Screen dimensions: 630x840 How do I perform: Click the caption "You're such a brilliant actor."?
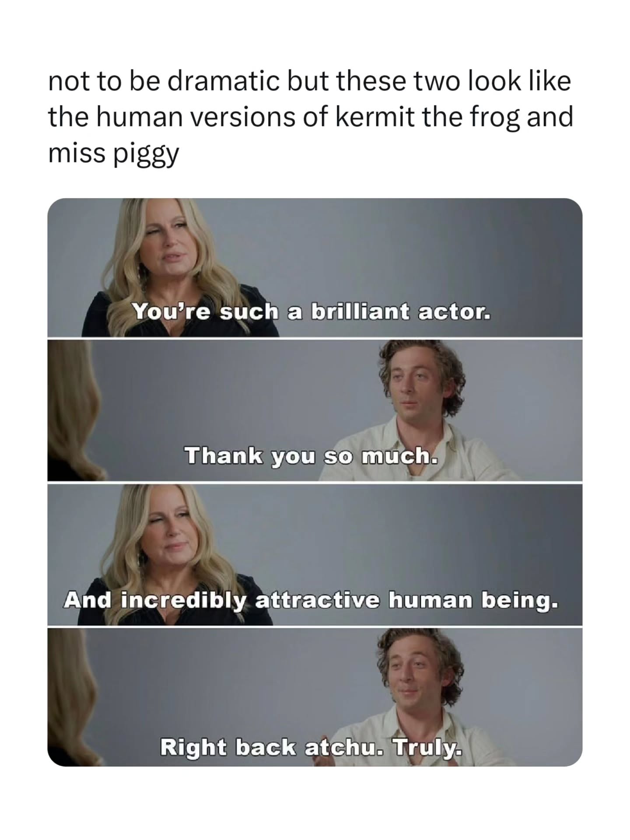[311, 312]
